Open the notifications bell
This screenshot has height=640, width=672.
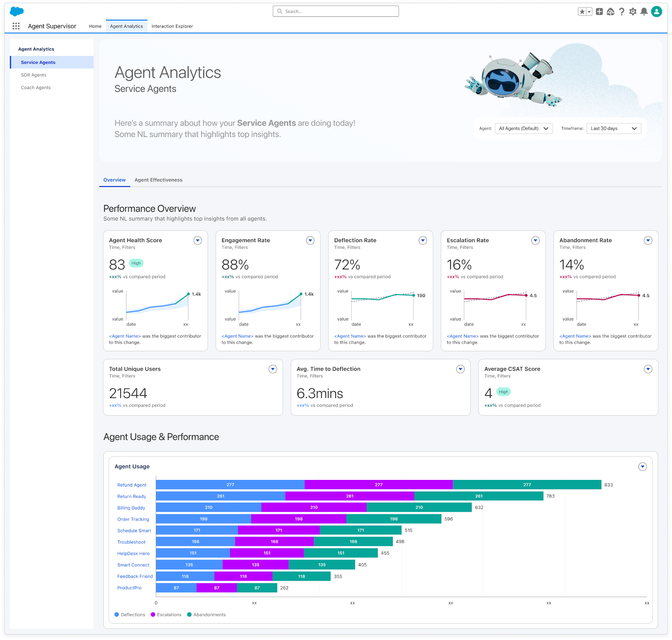pos(644,12)
